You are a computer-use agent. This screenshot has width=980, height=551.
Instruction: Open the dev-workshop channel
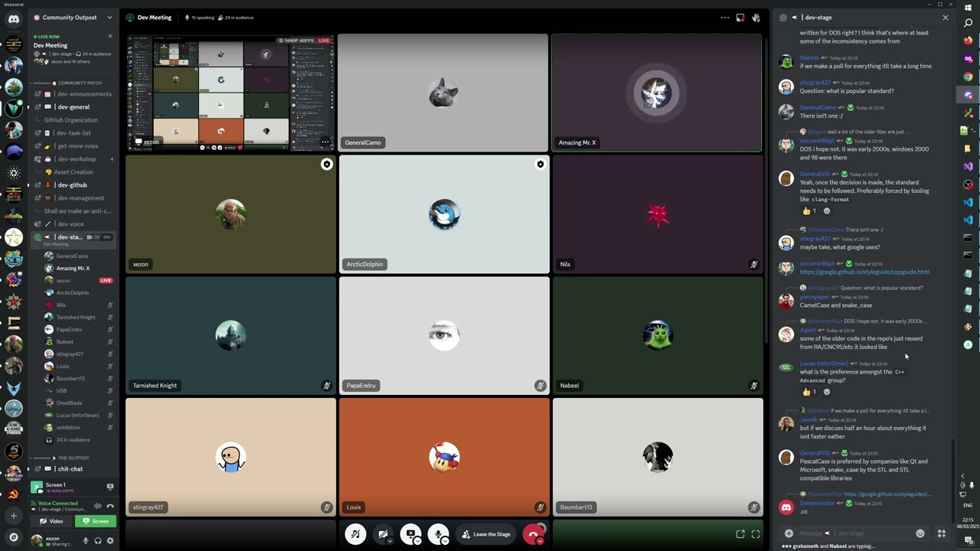point(73,159)
